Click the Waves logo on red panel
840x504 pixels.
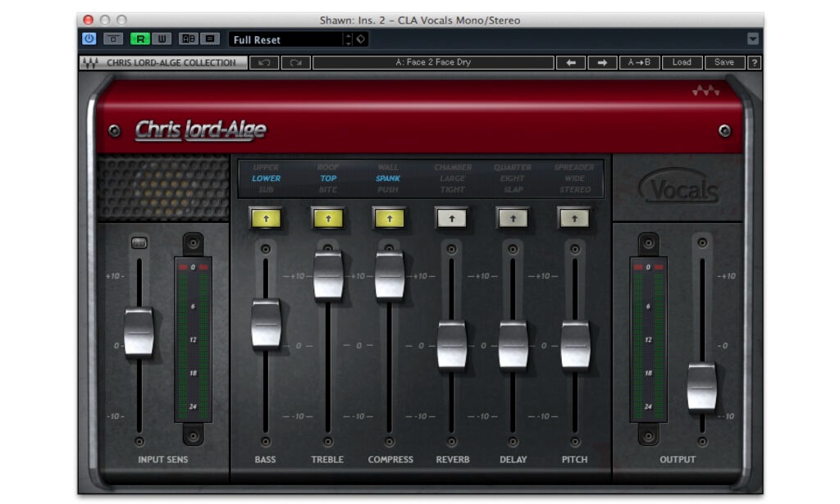click(705, 92)
